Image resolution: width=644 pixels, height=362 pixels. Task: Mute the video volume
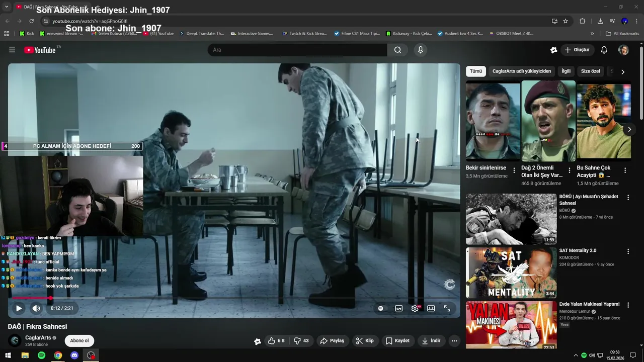pos(36,308)
